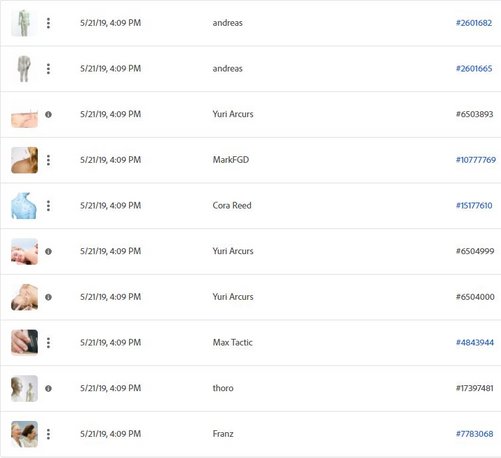Follow the #10777769 link

point(476,160)
